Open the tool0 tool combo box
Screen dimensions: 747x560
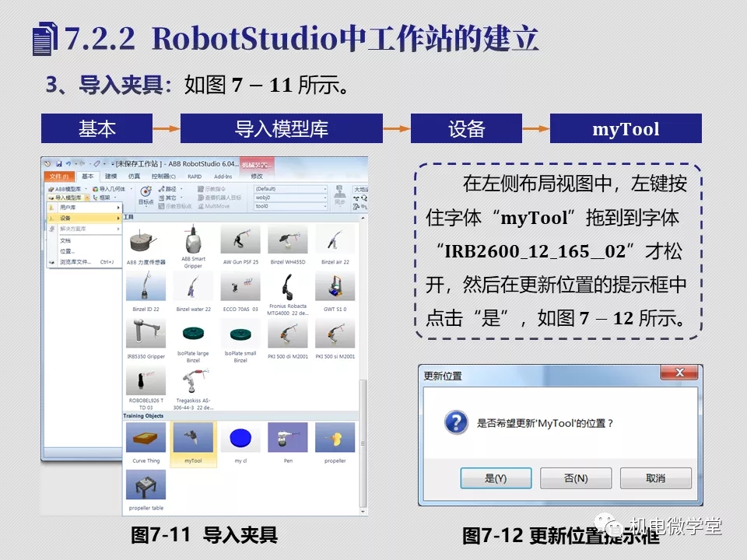tap(290, 206)
